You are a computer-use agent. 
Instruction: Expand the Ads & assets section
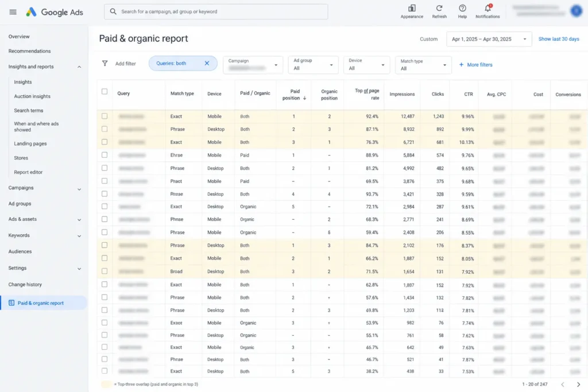[x=79, y=220]
